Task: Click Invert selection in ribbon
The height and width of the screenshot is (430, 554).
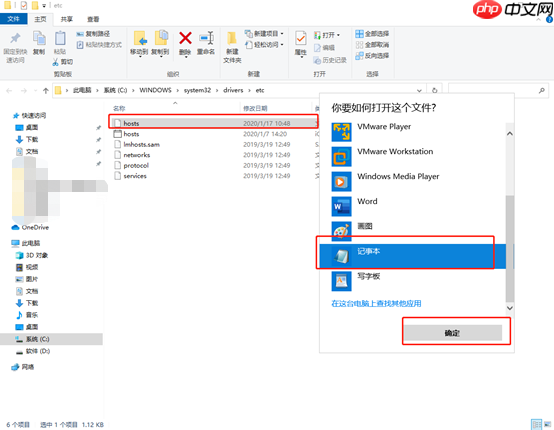Action: pyautogui.click(x=372, y=55)
